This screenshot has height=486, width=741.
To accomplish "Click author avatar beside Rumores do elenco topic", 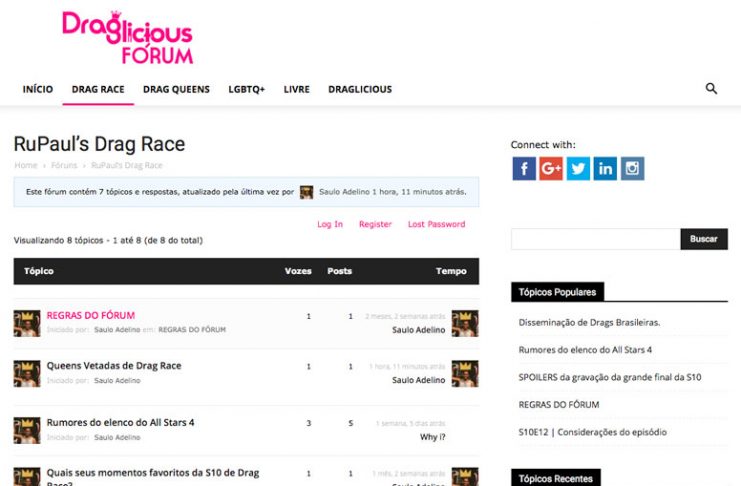I will tap(27, 430).
